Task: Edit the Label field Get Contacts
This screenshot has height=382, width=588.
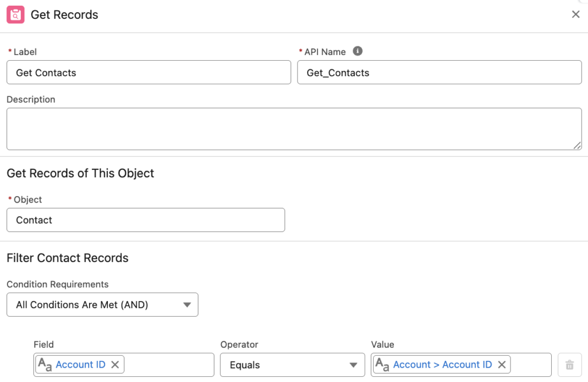Action: (149, 72)
